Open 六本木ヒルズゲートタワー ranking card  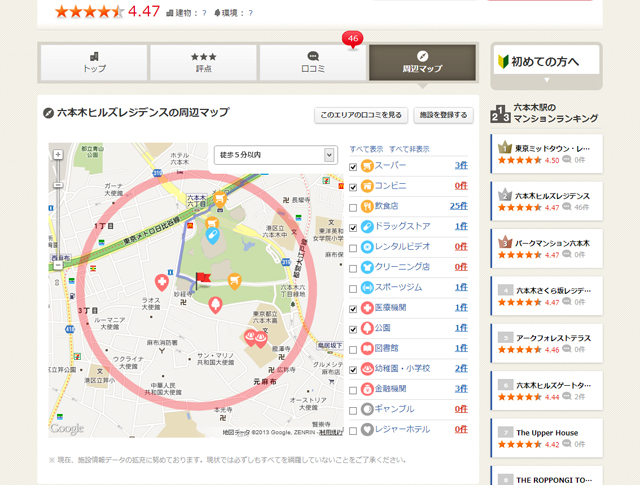547,391
